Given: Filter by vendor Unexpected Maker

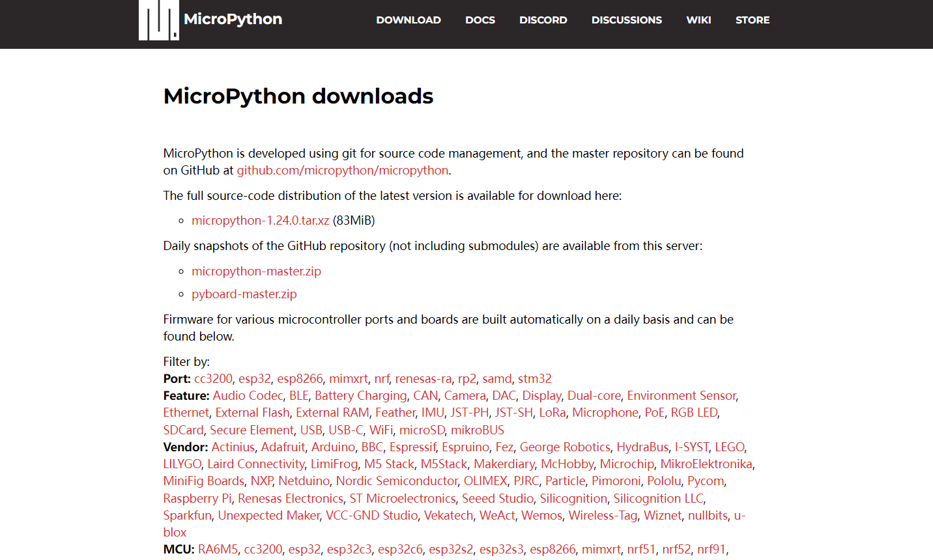Looking at the screenshot, I should point(269,516).
